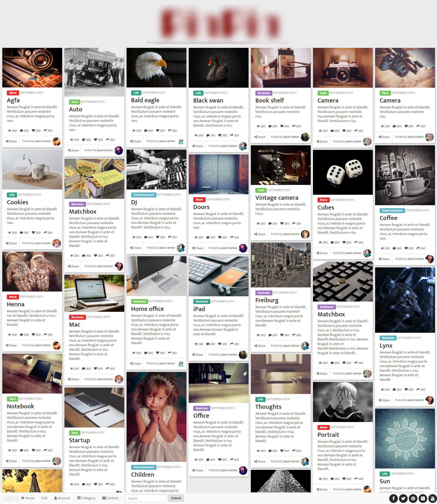The width and height of the screenshot is (437, 504).
Task: Click the Business tag on Book shelf
Action: point(264,93)
